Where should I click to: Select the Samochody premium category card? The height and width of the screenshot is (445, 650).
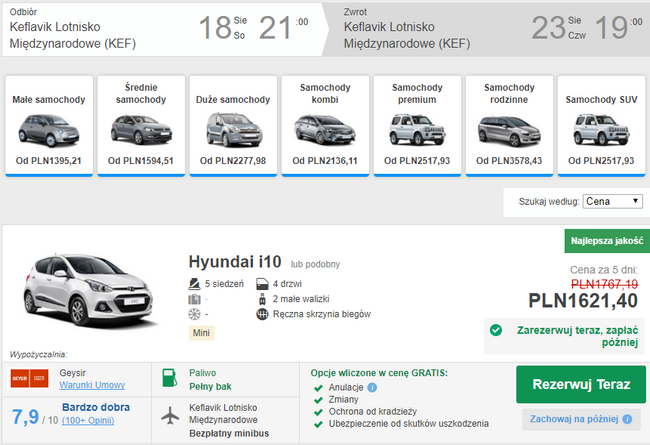417,126
